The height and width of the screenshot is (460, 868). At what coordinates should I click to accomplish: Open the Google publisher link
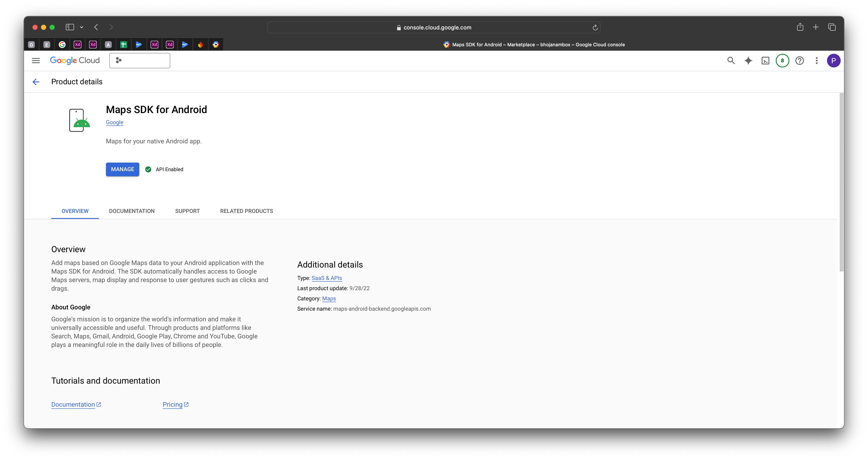[x=114, y=122]
